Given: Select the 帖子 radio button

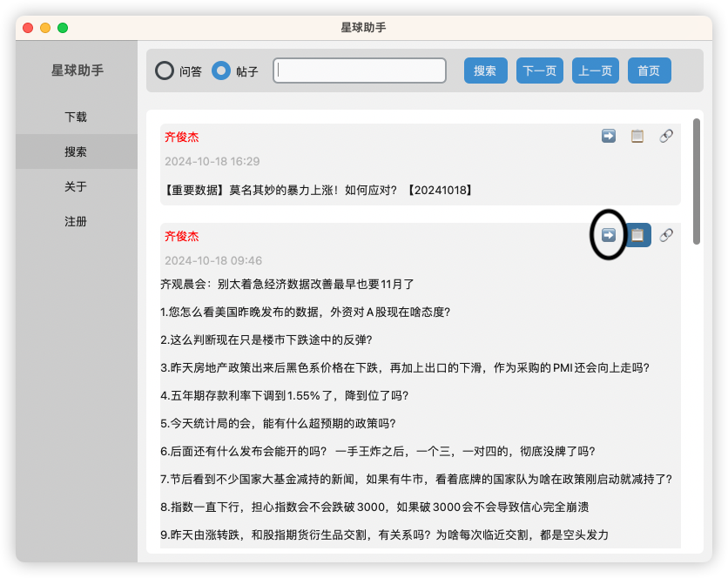Looking at the screenshot, I should coord(221,71).
